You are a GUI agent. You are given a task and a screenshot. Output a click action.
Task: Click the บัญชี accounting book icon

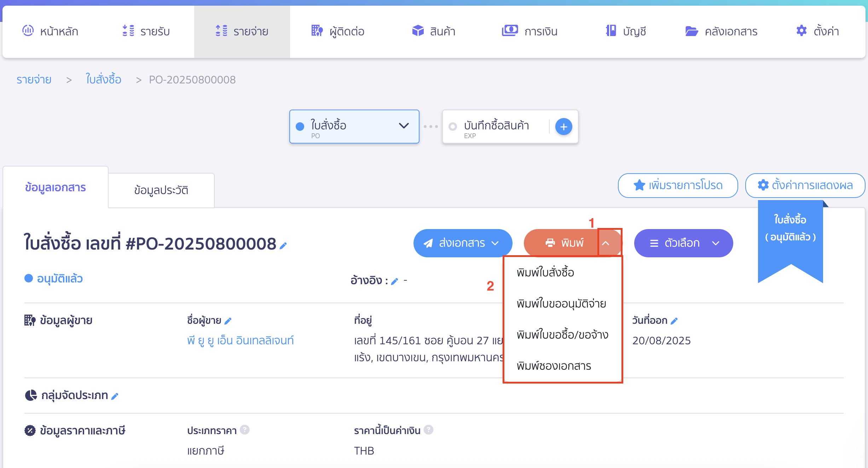611,31
